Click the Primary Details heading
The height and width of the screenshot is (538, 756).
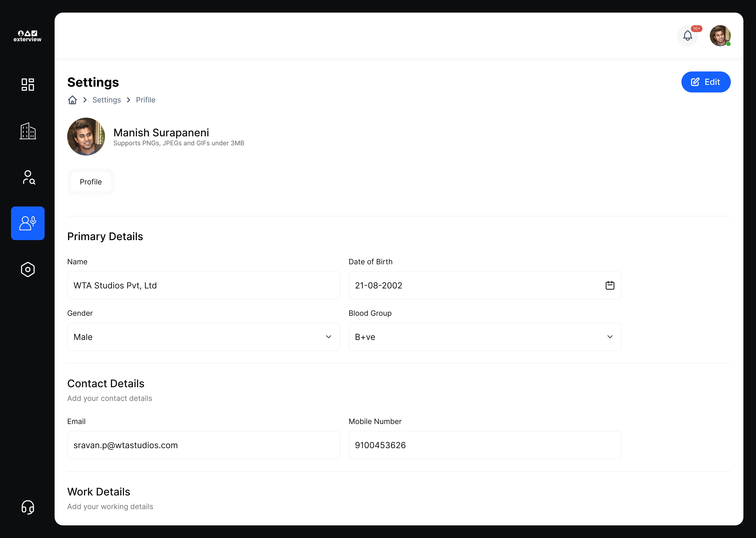pyautogui.click(x=105, y=237)
